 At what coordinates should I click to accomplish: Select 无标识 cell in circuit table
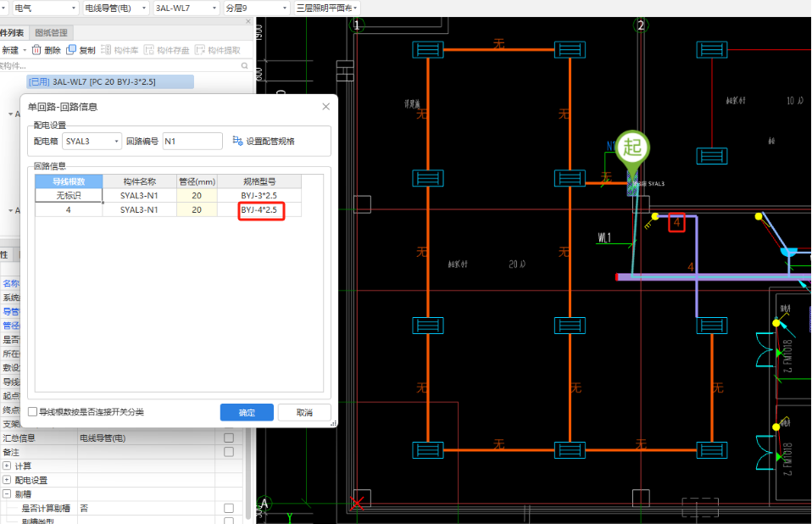(69, 195)
